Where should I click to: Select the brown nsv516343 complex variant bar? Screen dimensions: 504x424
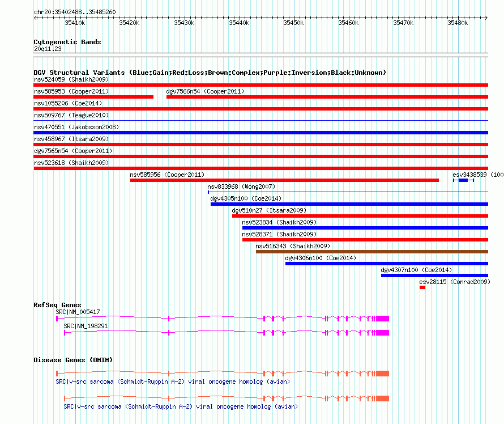pos(372,252)
